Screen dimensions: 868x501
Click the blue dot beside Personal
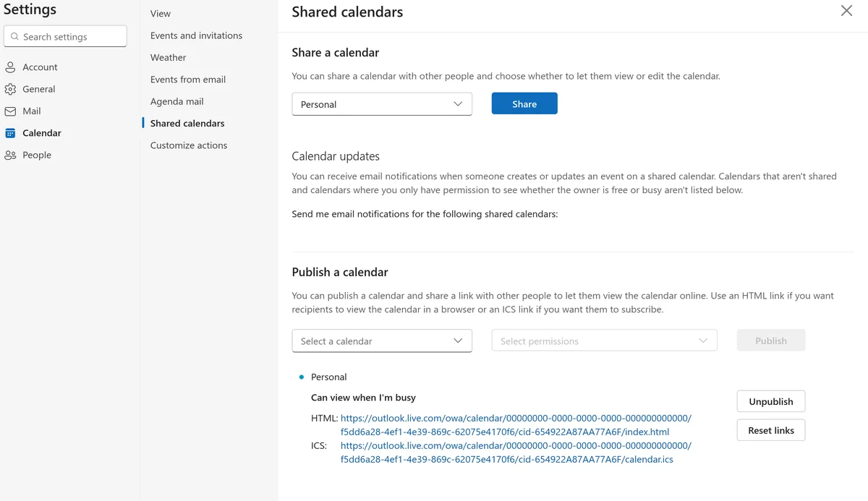pos(301,377)
